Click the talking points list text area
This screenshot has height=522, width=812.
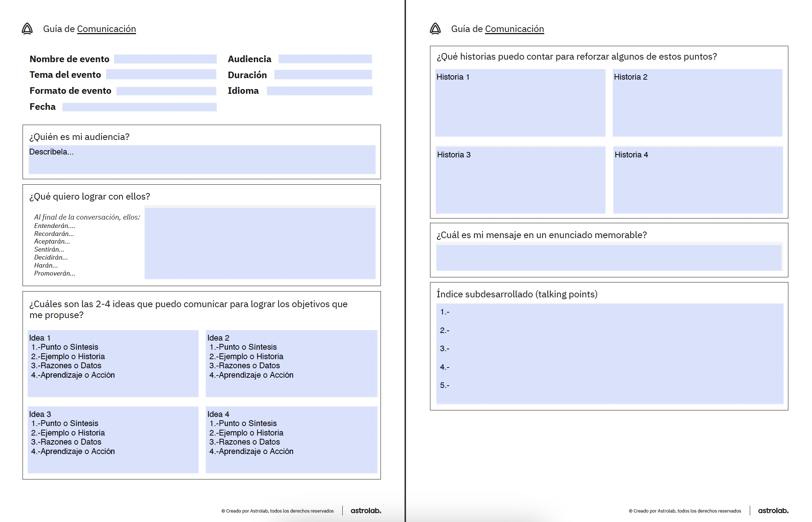coord(609,353)
